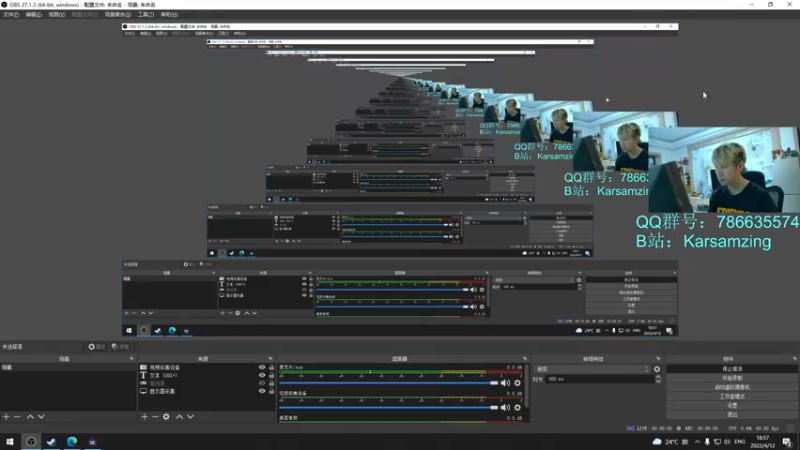This screenshot has width=800, height=450.
Task: Open Microsoft Edge from the taskbar
Action: [x=72, y=441]
